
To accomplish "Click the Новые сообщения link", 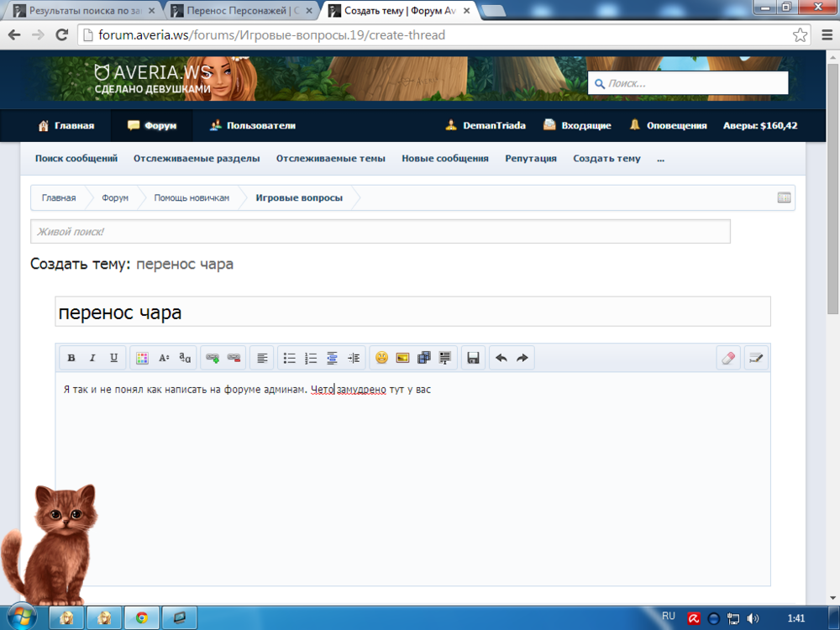I will (444, 158).
